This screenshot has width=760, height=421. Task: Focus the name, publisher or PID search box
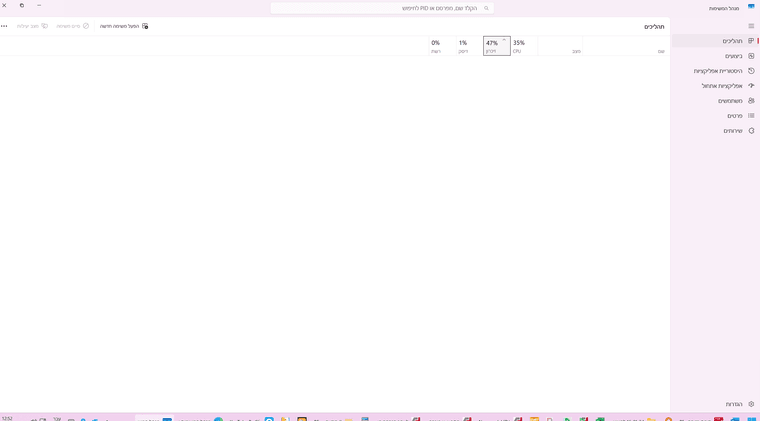point(382,8)
